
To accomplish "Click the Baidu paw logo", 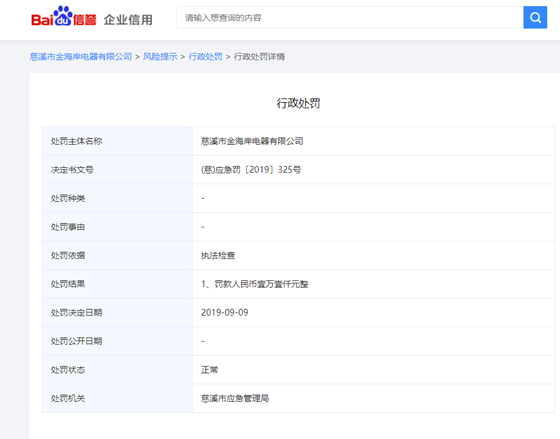I will coord(64,16).
